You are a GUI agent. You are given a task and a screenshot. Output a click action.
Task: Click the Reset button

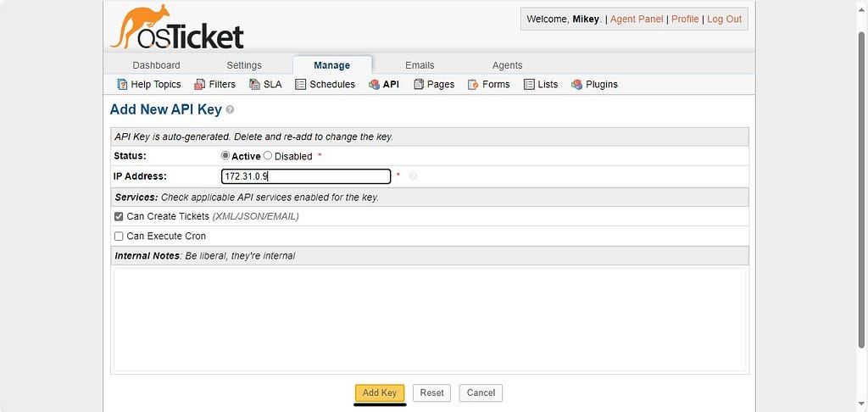[431, 393]
